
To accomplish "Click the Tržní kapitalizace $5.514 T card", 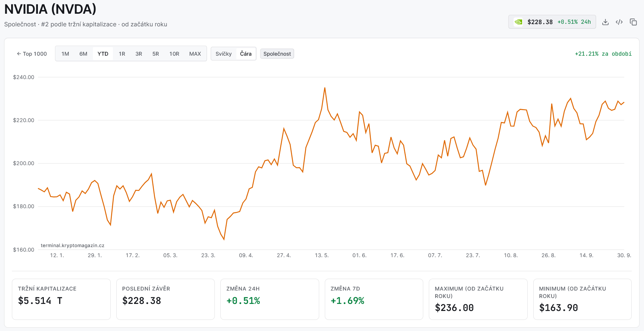I will tap(61, 299).
